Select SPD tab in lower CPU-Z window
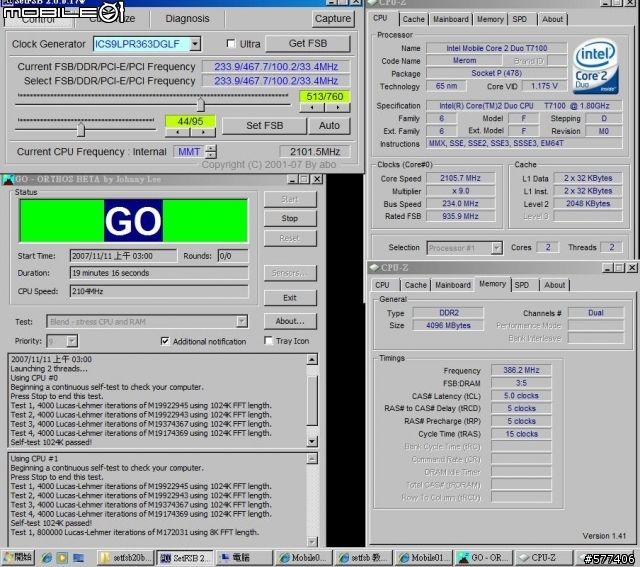This screenshot has height=567, width=640. 522,285
